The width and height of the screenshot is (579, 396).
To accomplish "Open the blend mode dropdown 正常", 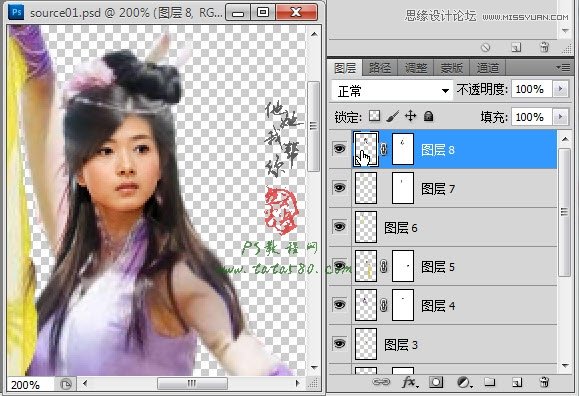I will pos(392,91).
